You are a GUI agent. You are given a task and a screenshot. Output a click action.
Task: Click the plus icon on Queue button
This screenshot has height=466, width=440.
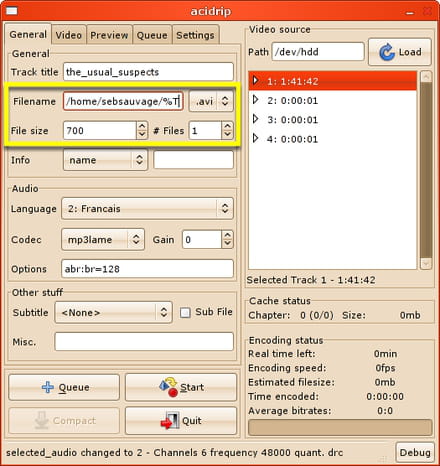coord(48,387)
